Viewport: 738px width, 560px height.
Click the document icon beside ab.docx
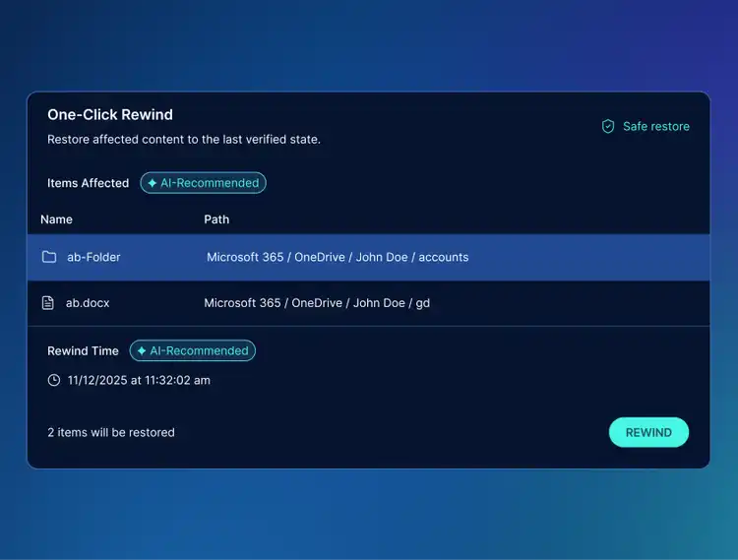coord(48,302)
